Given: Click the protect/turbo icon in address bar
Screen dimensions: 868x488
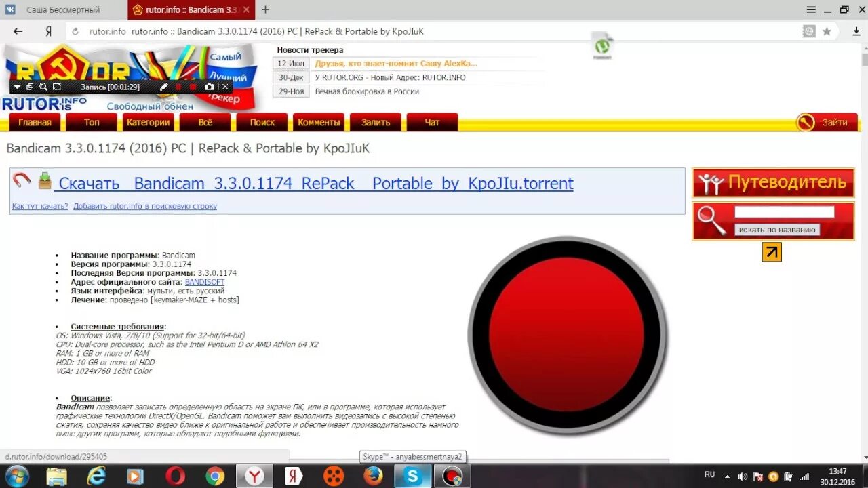Looking at the screenshot, I should click(x=809, y=31).
